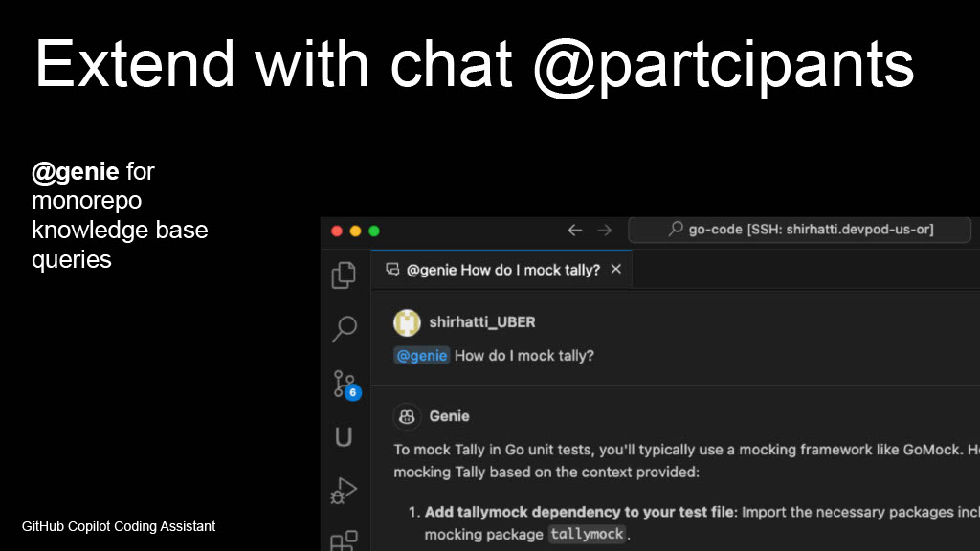Open the Extensions view in the activity bar
This screenshot has height=551, width=980.
(344, 540)
